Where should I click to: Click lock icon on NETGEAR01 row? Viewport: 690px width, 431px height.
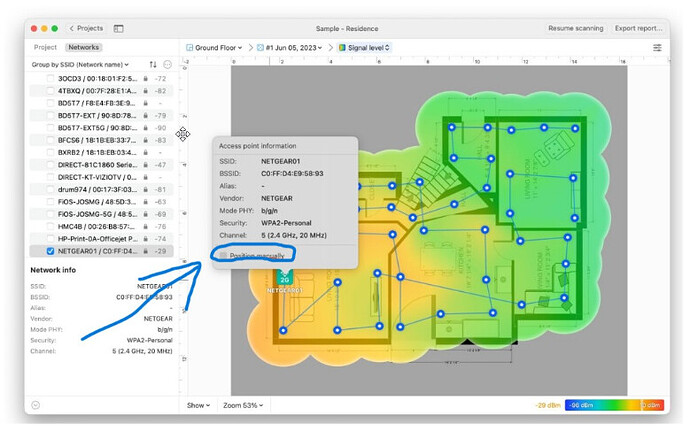(146, 251)
